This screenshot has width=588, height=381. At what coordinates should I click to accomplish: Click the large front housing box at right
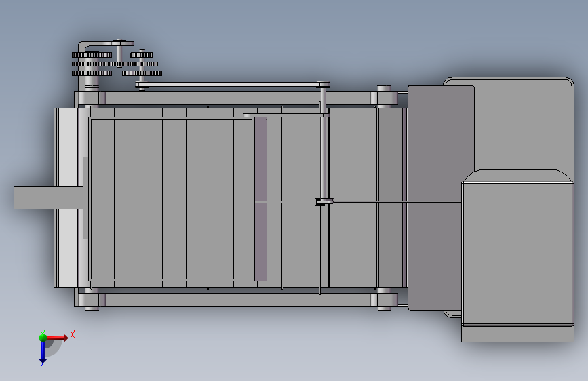coord(517,255)
